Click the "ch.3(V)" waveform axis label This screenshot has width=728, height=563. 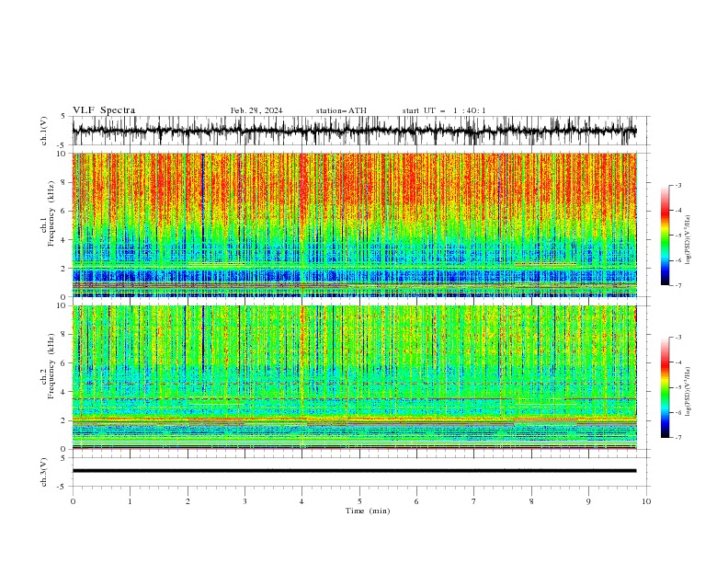point(44,473)
